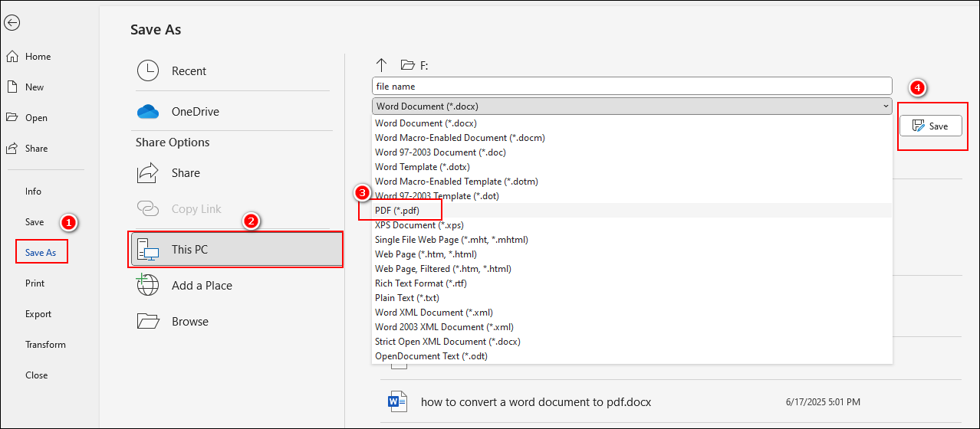The height and width of the screenshot is (429, 980).
Task: Open 'how to convert a word document to pdf.docx'
Action: pos(536,401)
